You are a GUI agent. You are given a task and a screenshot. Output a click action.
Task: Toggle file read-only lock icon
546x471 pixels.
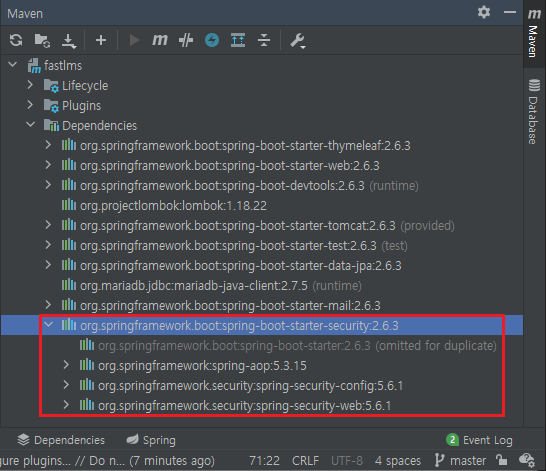click(501, 460)
